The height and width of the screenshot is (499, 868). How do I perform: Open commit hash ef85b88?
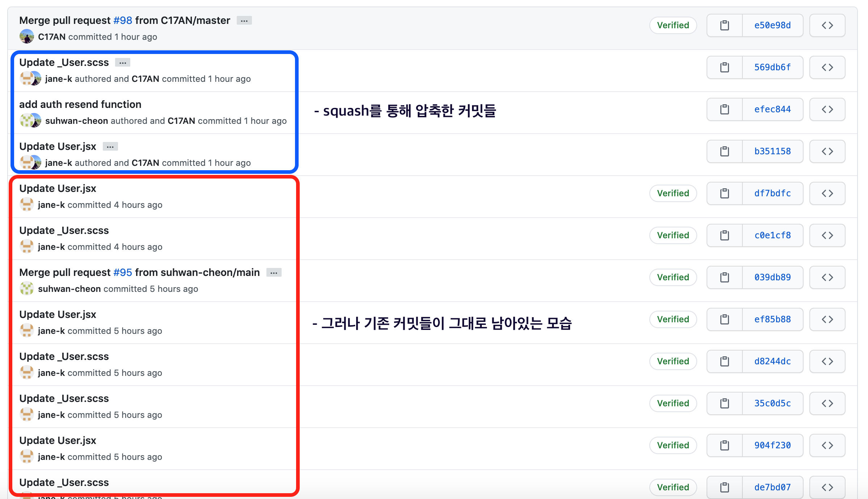[x=772, y=319]
